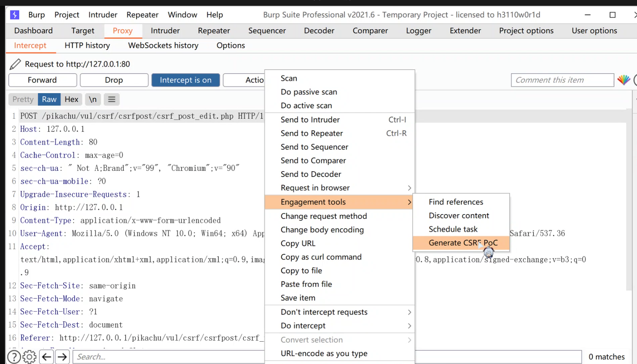This screenshot has width=637, height=364.
Task: Open the help question mark icon
Action: [x=14, y=357]
